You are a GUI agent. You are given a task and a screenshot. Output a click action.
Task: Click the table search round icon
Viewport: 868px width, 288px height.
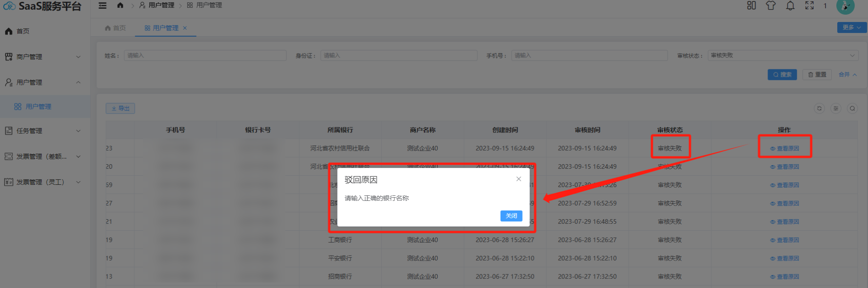coord(852,109)
